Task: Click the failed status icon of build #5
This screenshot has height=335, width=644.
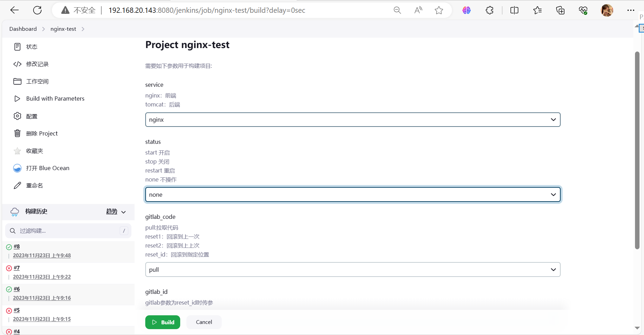Action: (x=9, y=310)
